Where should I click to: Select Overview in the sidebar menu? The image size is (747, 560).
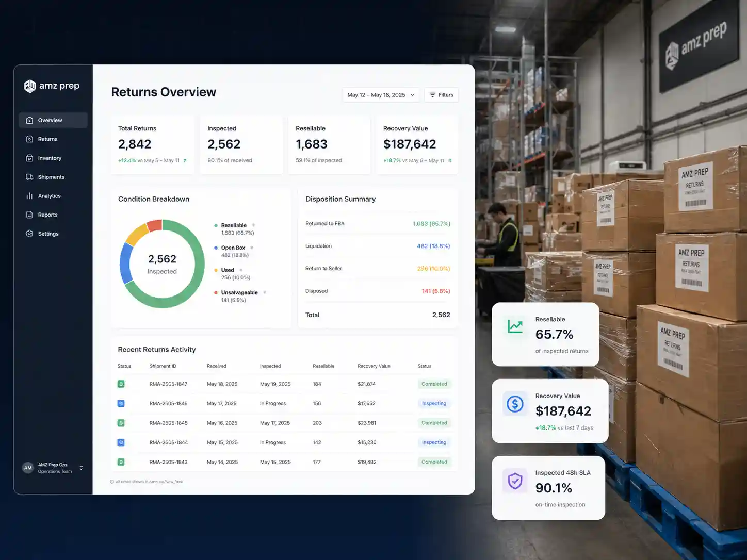pos(53,120)
